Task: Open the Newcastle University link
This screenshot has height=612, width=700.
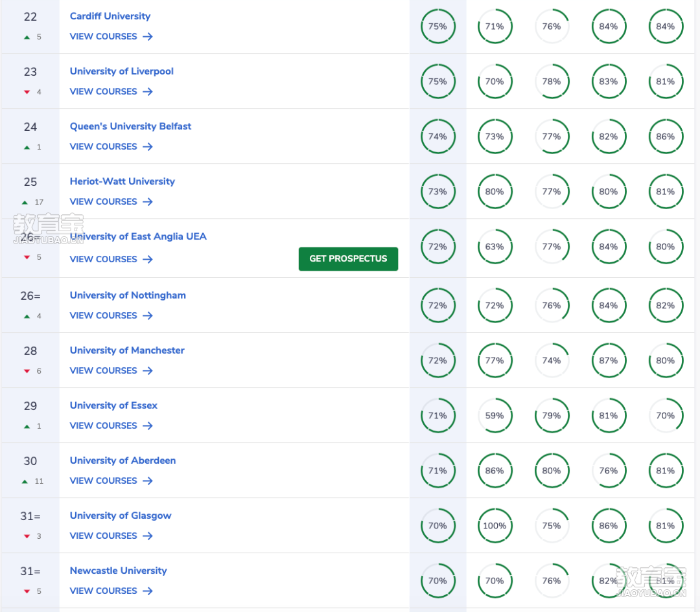Action: (x=119, y=571)
